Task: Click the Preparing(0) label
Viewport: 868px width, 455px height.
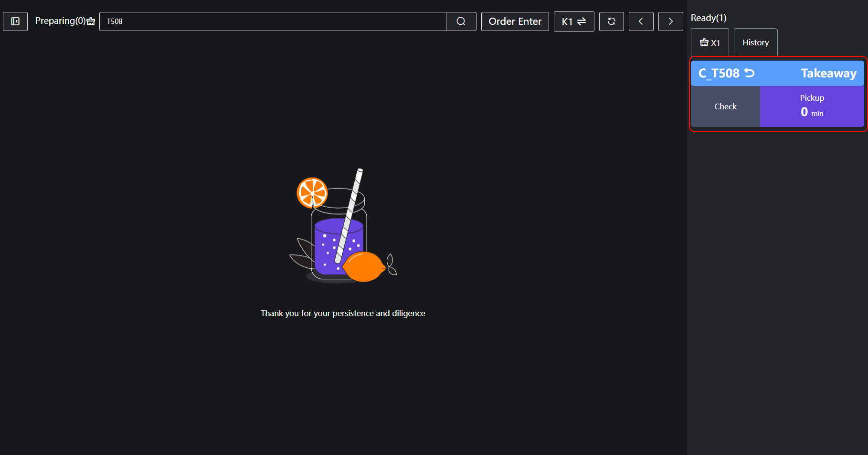Action: click(x=60, y=21)
